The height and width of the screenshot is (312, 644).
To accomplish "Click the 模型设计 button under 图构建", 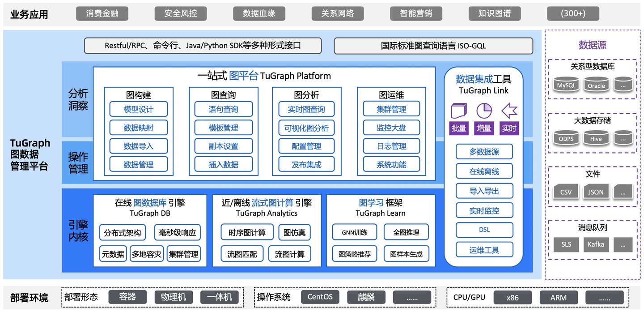I will (138, 109).
